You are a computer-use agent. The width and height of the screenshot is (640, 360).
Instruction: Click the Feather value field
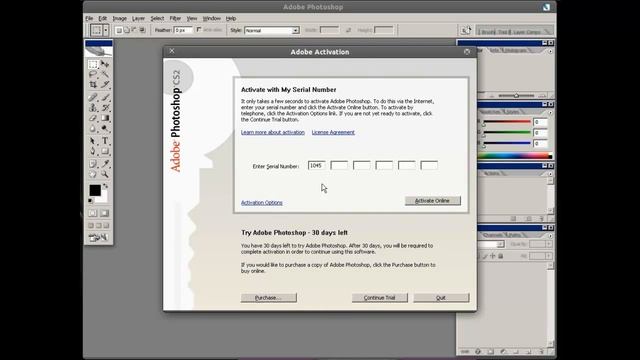[x=182, y=30]
